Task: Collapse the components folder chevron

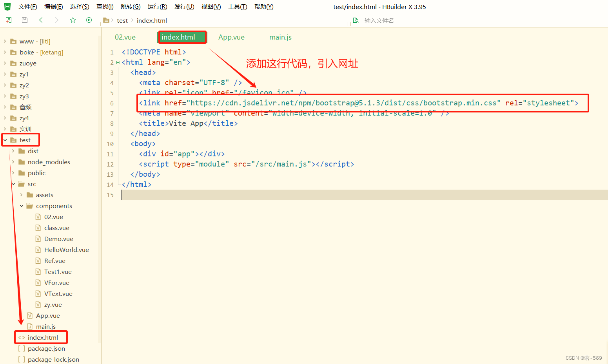Action: pos(22,206)
